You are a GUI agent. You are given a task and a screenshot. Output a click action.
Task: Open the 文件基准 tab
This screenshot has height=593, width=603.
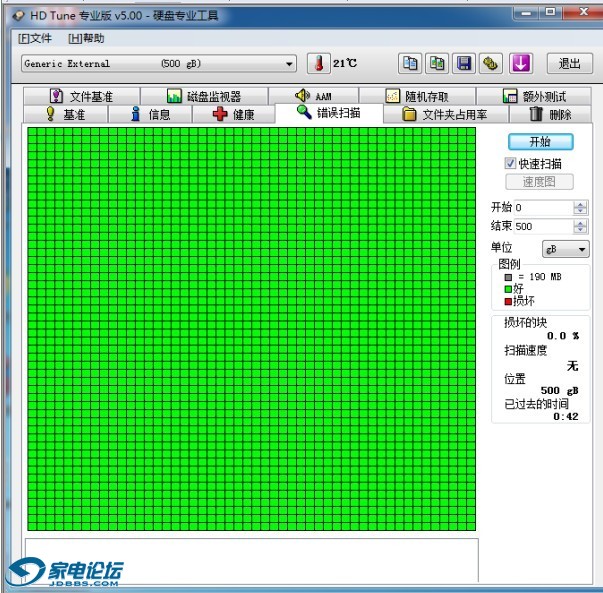[82, 96]
